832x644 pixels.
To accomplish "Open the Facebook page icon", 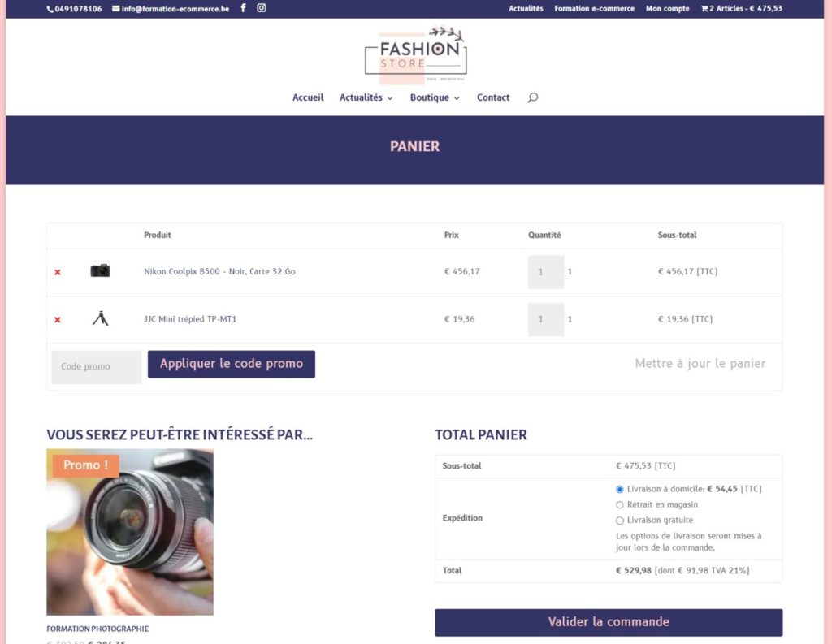I will 243,8.
